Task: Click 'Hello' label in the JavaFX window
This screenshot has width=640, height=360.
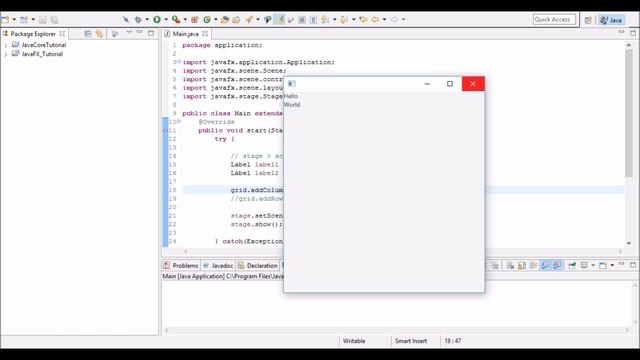Action: 291,96
